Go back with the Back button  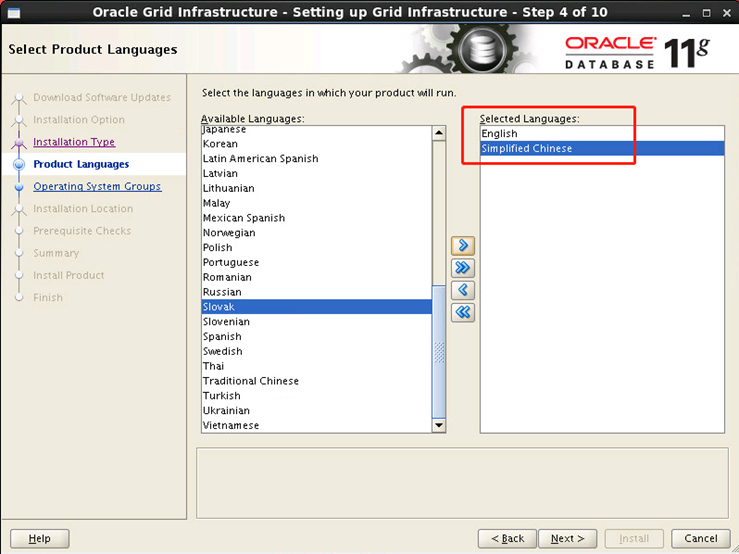(x=507, y=538)
